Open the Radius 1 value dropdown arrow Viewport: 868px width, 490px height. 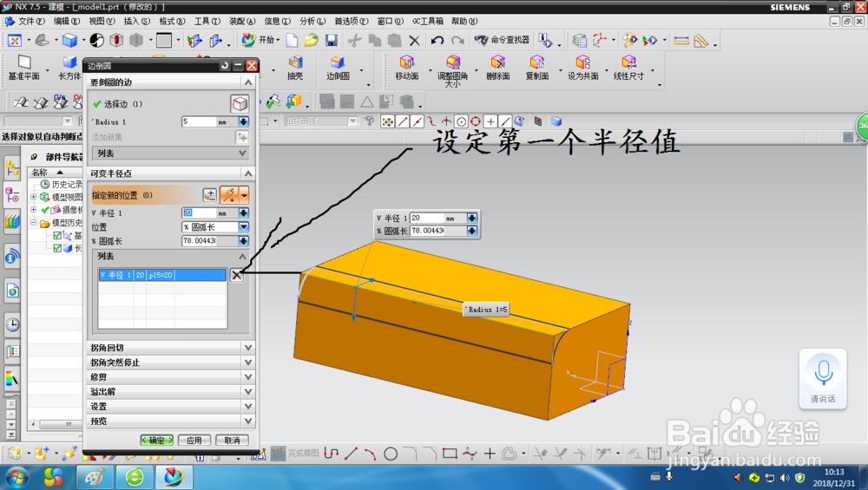point(244,121)
